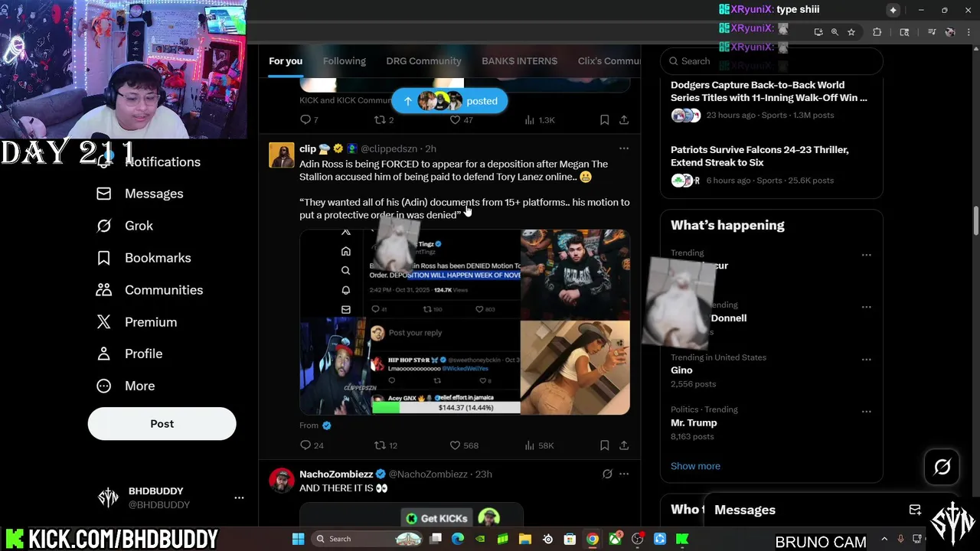
Task: Open Chrome's media controls icon
Action: [932, 32]
